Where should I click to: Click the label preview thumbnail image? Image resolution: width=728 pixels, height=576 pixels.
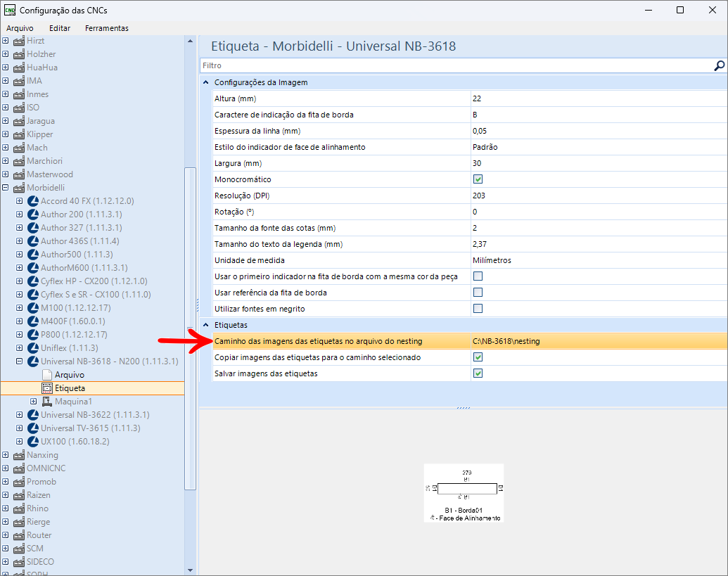(x=464, y=493)
